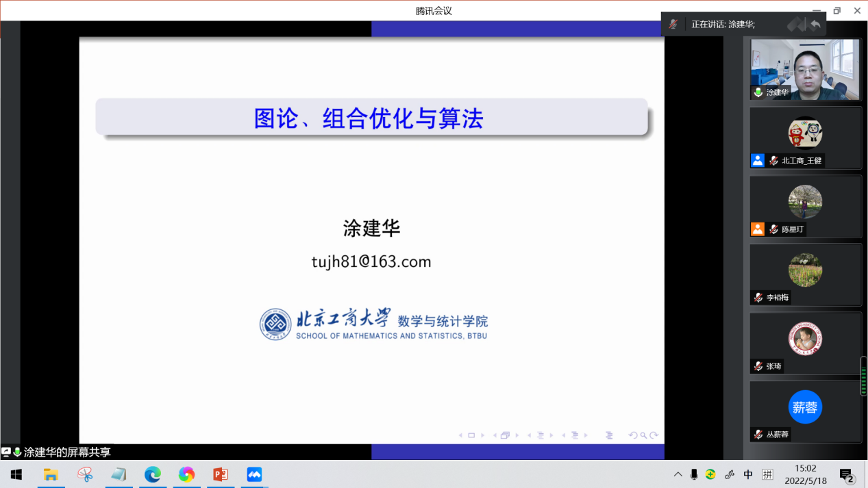
Task: Open Microsoft Edge from the taskbar
Action: 152,474
